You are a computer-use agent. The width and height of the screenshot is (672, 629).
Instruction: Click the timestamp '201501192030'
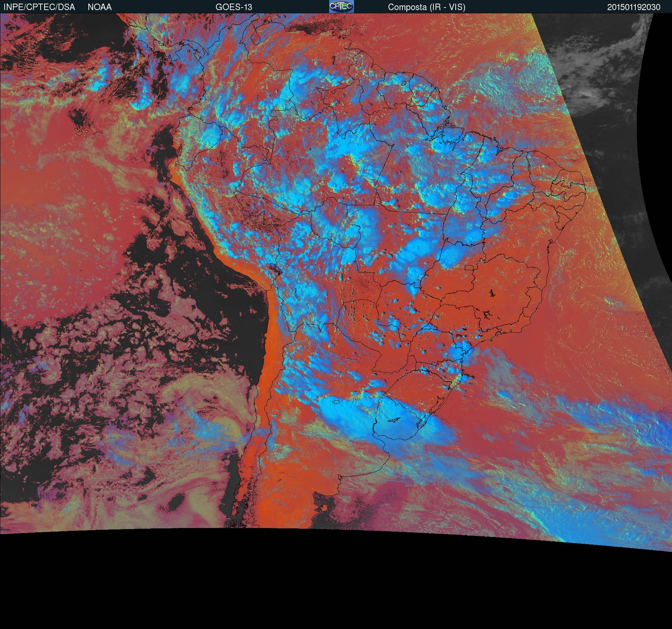pos(634,7)
